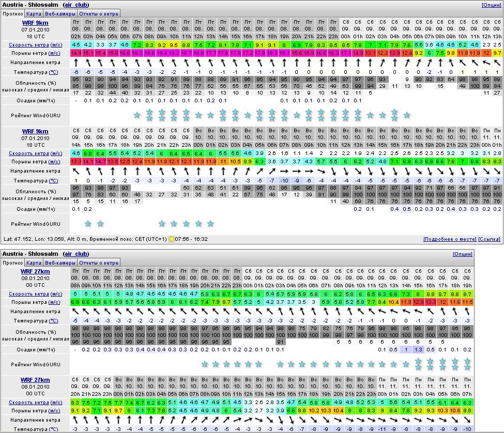This screenshot has height=433, width=504.
Task: Click the [Опции] link in top widget
Action: click(x=491, y=5)
